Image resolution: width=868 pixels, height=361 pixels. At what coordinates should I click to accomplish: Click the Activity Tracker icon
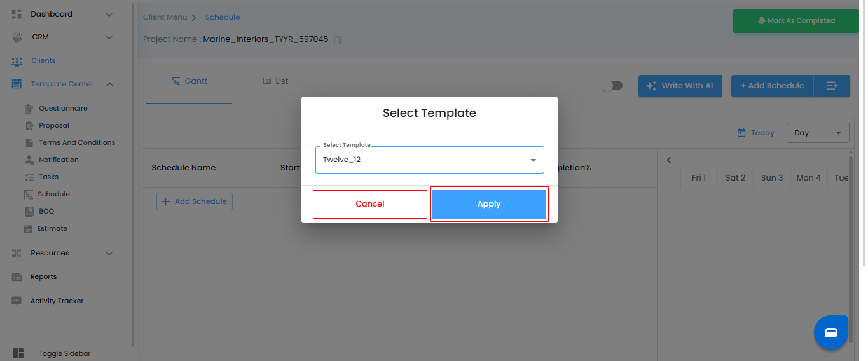[17, 301]
